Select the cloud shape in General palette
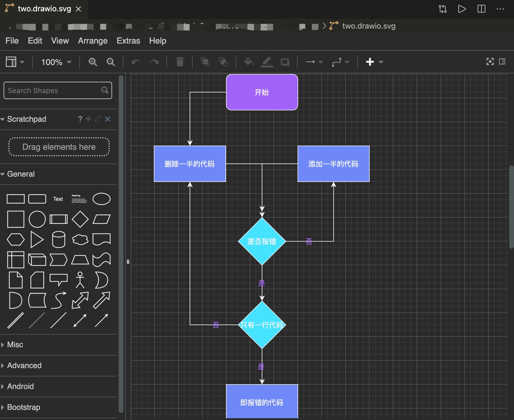 point(80,240)
